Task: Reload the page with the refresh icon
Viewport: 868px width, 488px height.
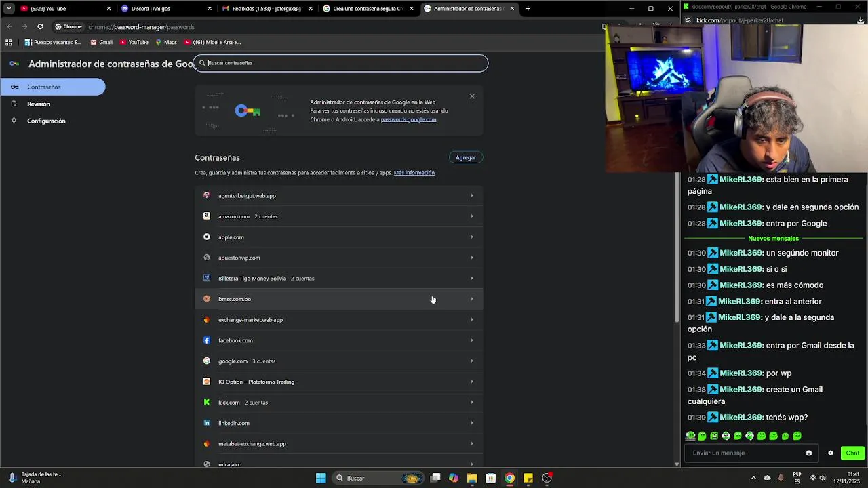Action: click(x=40, y=26)
